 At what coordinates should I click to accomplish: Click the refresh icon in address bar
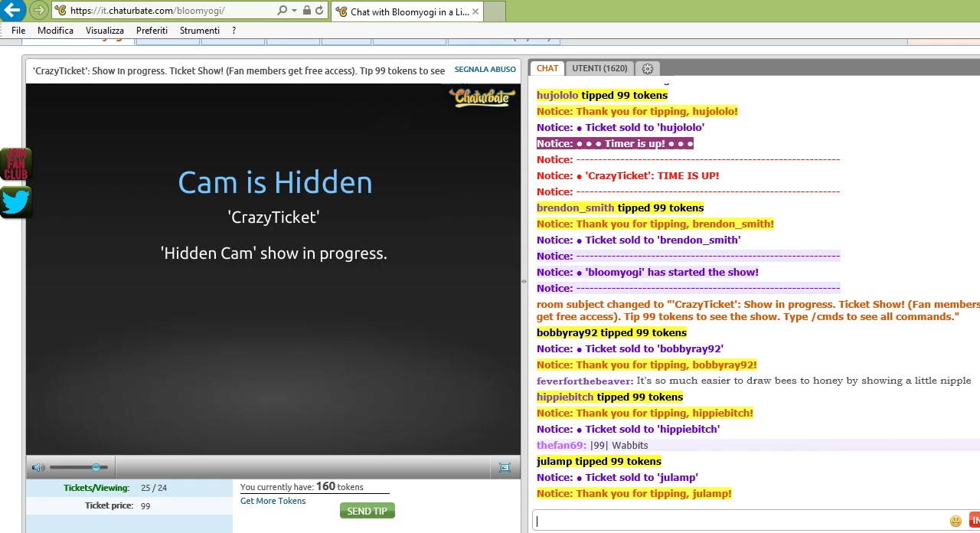[319, 11]
